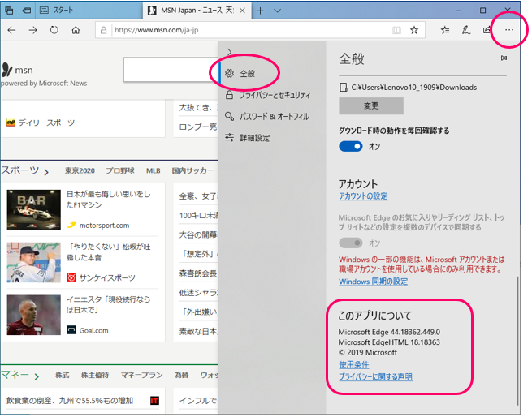Viewport: 532px width, 417px height.
Task: Click the スポーツ section heading
Action: [19, 170]
